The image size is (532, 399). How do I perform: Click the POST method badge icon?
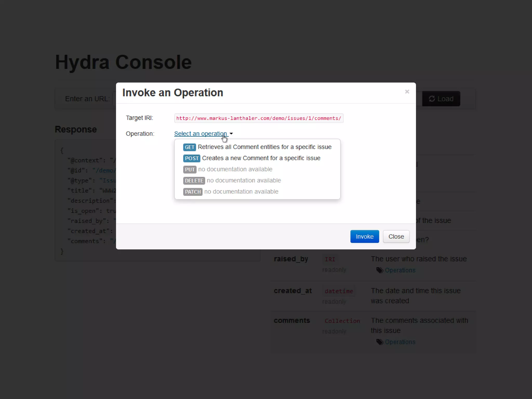coord(191,158)
